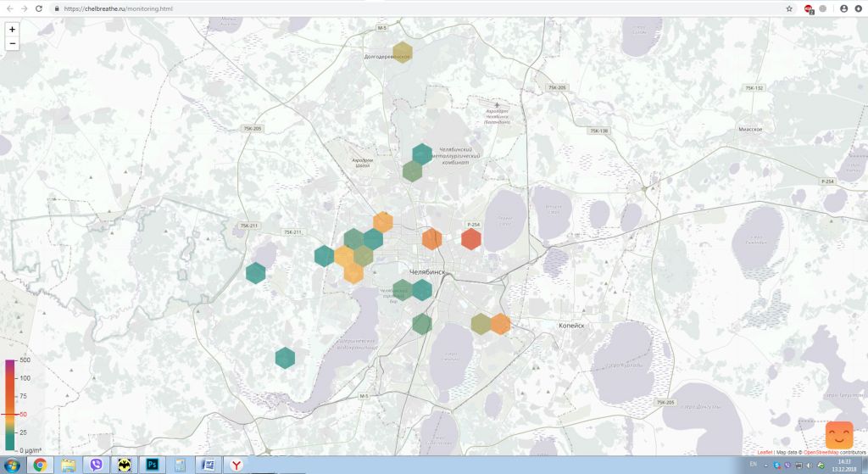The width and height of the screenshot is (868, 474).
Task: Select the hexagon over Долгодеревенское
Action: 403,53
